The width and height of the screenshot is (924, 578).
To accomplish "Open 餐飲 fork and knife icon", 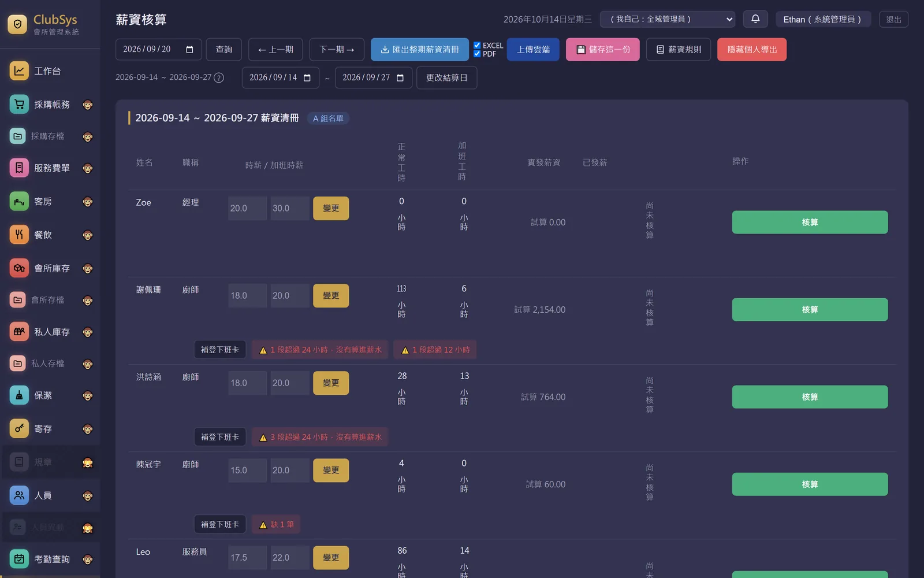I will (x=19, y=235).
